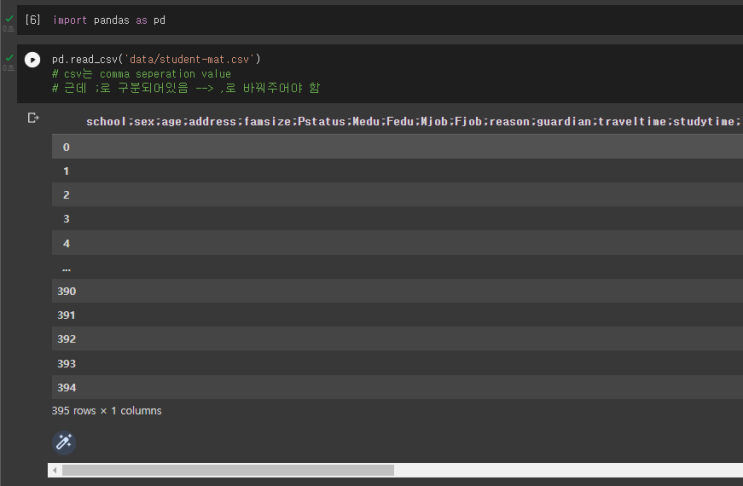The image size is (743, 486).
Task: Click the pd.read_csv code line
Action: point(156,59)
